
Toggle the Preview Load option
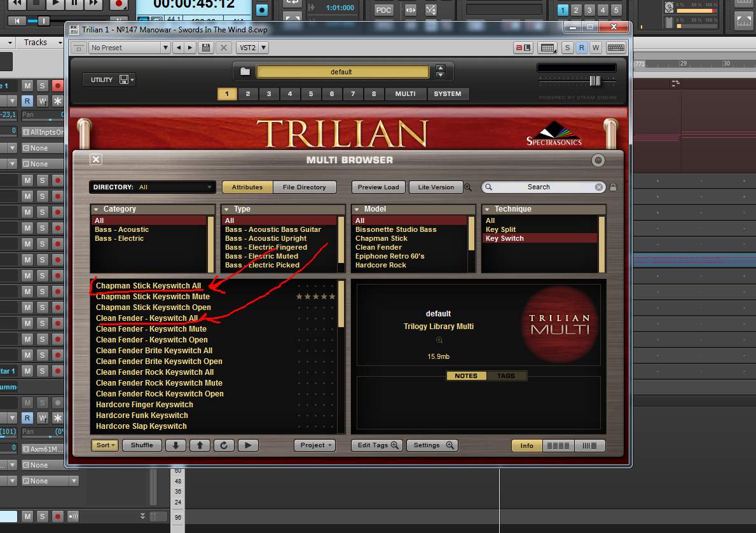(378, 187)
